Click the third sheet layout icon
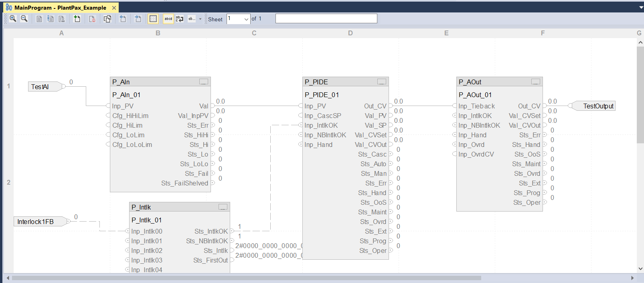 (62, 19)
